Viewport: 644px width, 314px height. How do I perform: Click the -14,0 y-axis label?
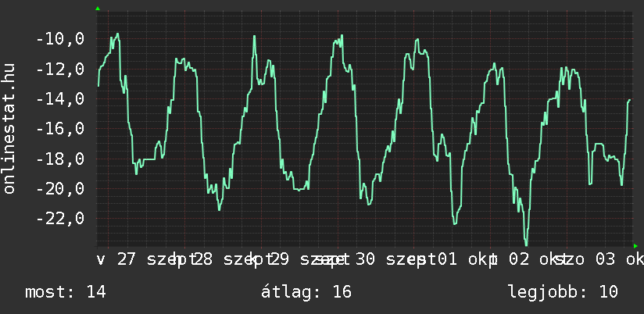pyautogui.click(x=60, y=99)
